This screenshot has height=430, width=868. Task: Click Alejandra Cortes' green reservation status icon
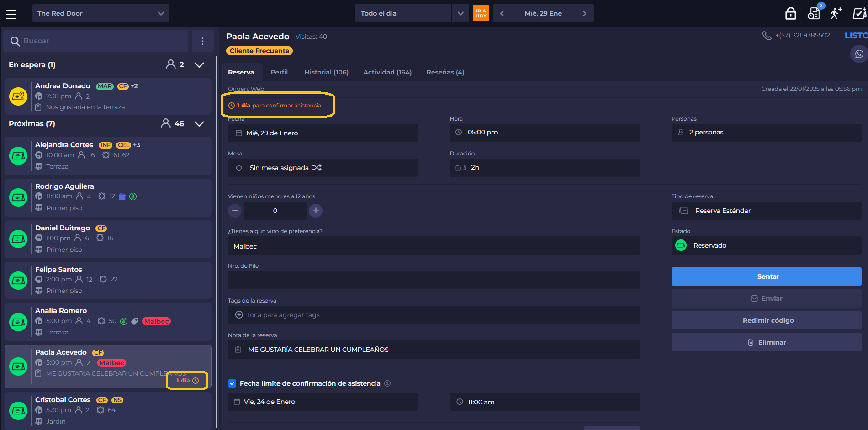click(18, 156)
